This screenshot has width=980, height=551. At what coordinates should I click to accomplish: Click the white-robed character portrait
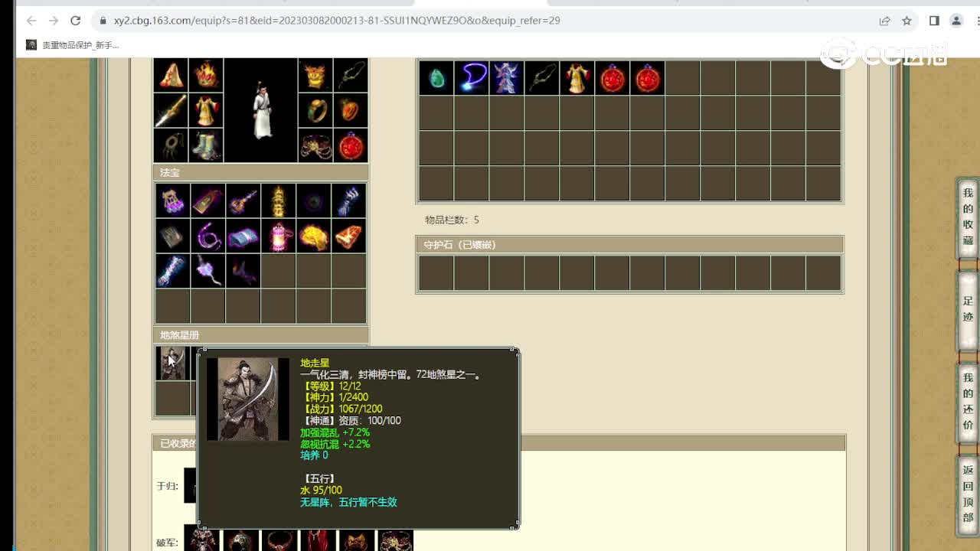(x=261, y=110)
